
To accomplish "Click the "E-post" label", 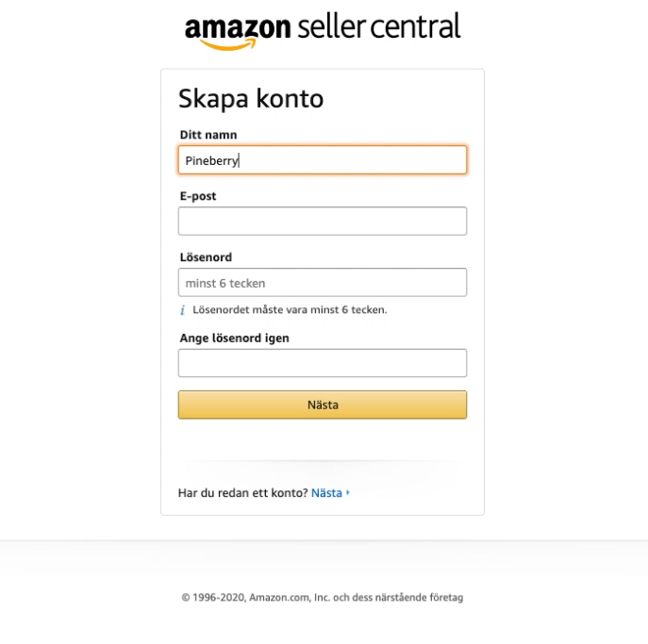I will pos(198,196).
